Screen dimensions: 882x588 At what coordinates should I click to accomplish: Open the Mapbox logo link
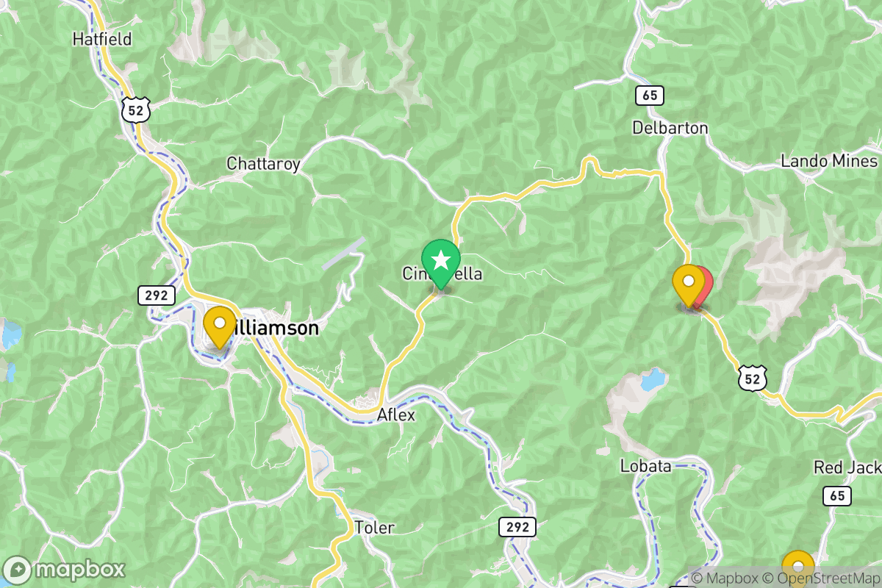click(65, 570)
